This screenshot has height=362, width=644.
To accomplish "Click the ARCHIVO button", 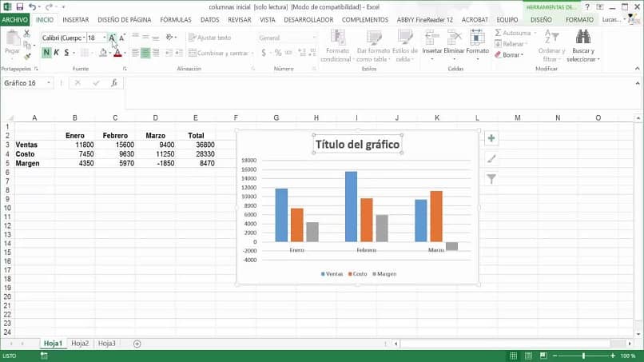I will pyautogui.click(x=15, y=20).
